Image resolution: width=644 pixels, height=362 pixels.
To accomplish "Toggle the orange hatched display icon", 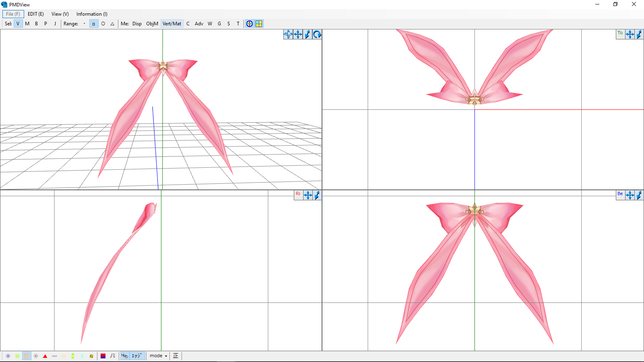I will pos(27,356).
